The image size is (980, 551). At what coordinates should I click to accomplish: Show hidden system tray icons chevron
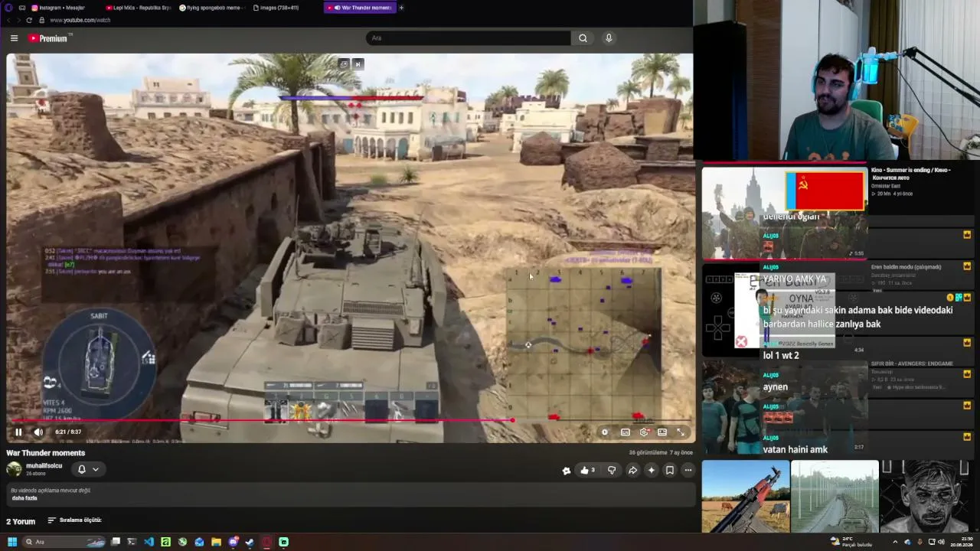pyautogui.click(x=894, y=542)
